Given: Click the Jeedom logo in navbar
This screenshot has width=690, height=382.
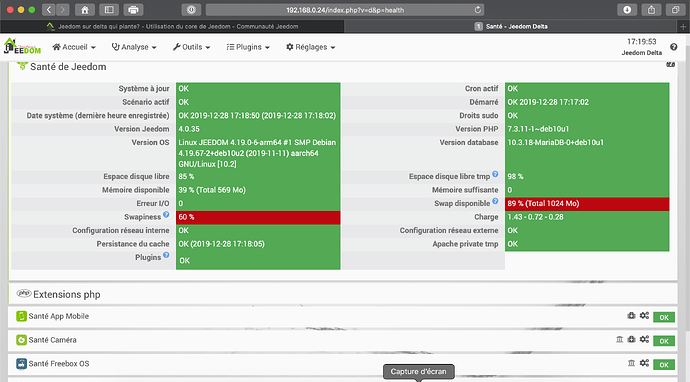Looking at the screenshot, I should point(22,46).
